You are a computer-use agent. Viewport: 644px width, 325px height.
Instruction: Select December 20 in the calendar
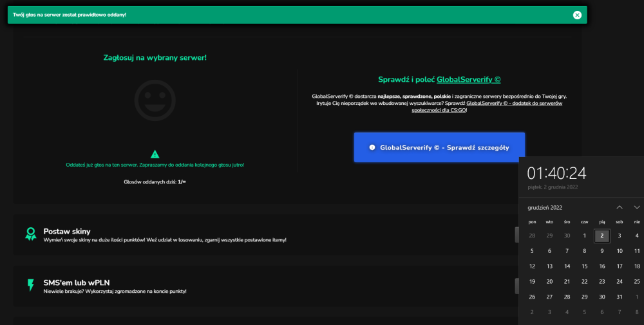549,281
